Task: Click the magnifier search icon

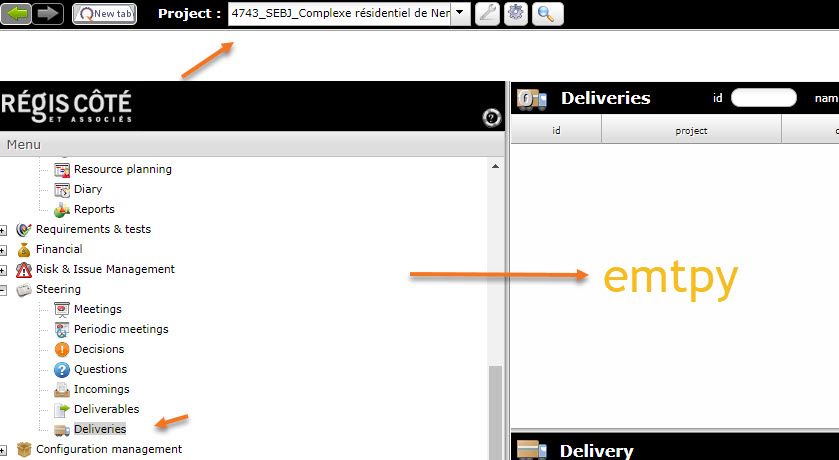Action: [x=547, y=13]
